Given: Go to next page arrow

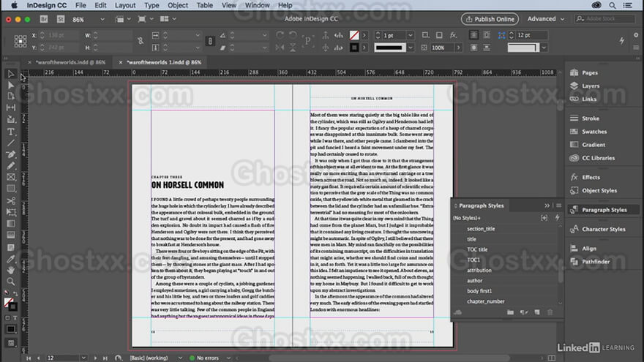Looking at the screenshot, I should [95, 358].
